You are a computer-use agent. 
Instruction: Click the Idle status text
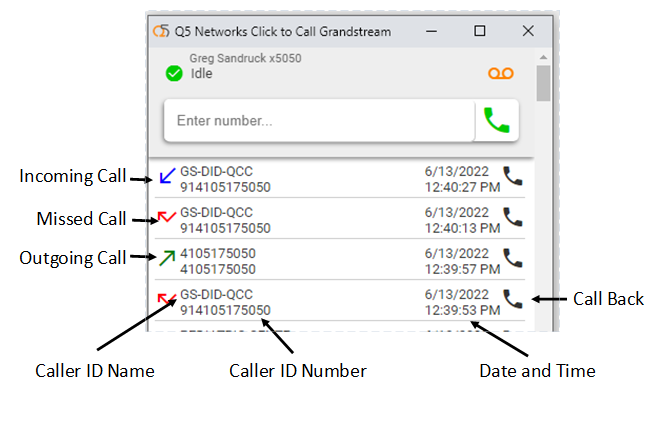click(x=202, y=74)
